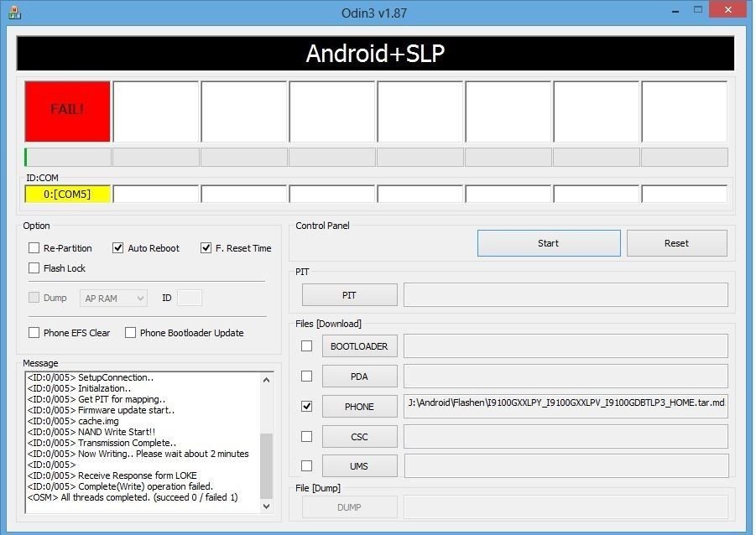Select the 'NAND Write Start!!' log line
The width and height of the screenshot is (756, 535).
point(91,432)
